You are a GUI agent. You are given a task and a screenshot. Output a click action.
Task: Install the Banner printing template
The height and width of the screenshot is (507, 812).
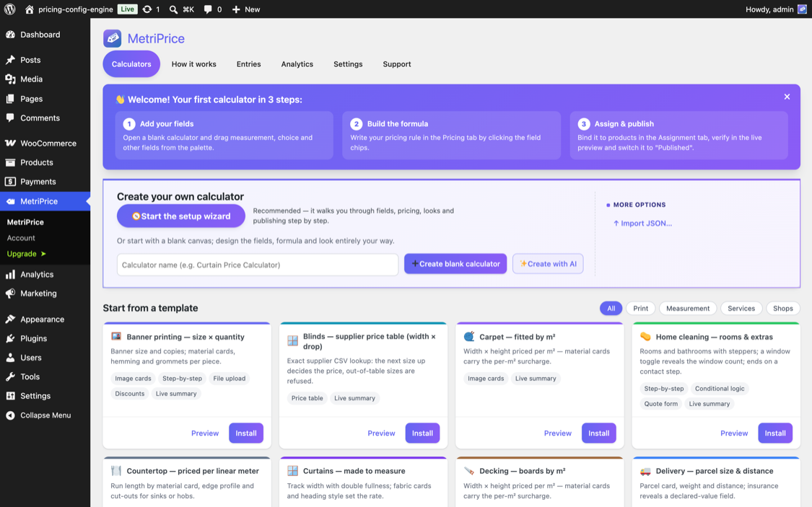click(x=246, y=433)
